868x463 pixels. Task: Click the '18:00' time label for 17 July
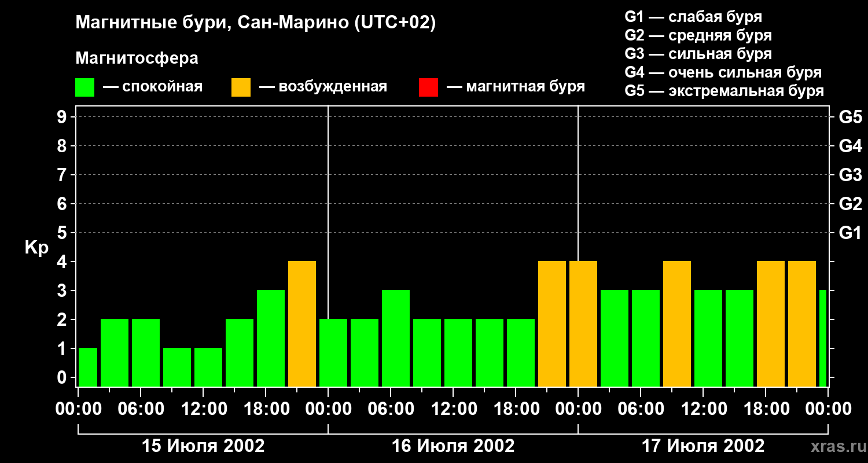click(766, 409)
